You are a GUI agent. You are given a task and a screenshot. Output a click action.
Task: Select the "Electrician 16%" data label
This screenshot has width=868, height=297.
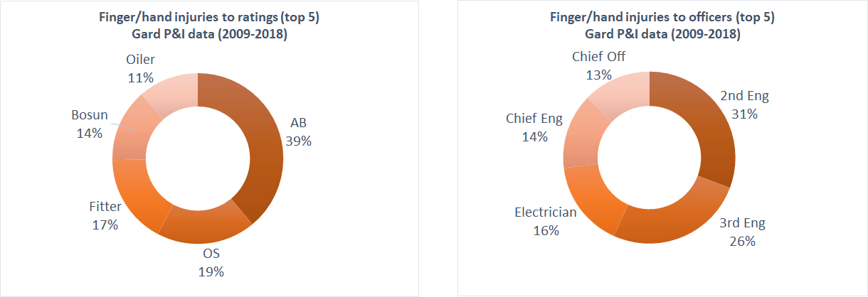(x=546, y=221)
